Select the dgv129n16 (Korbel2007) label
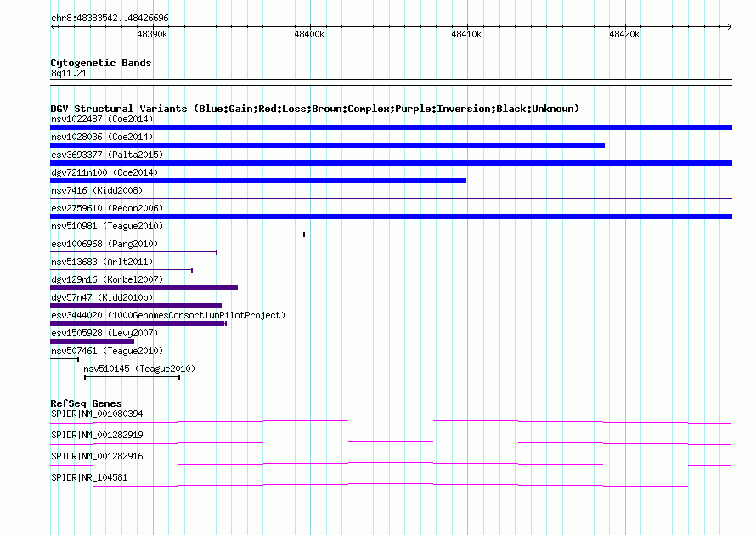The height and width of the screenshot is (535, 756). (x=107, y=279)
